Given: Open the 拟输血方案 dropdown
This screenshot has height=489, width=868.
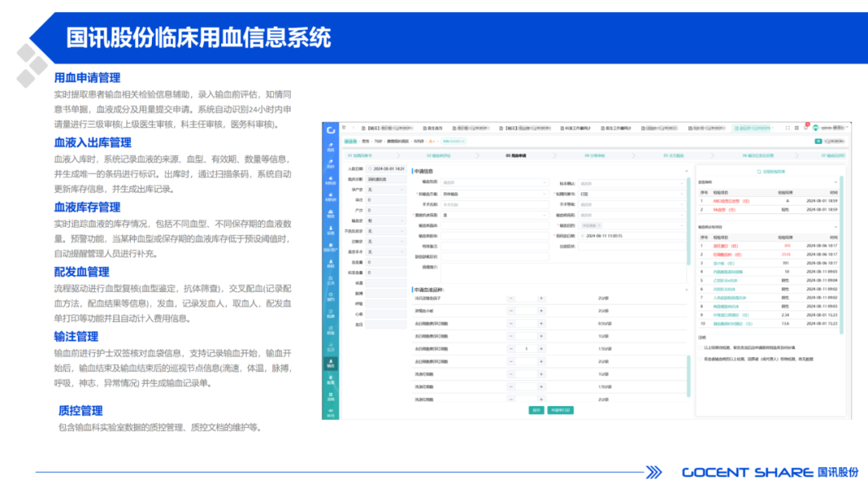Looking at the screenshot, I should [x=493, y=194].
